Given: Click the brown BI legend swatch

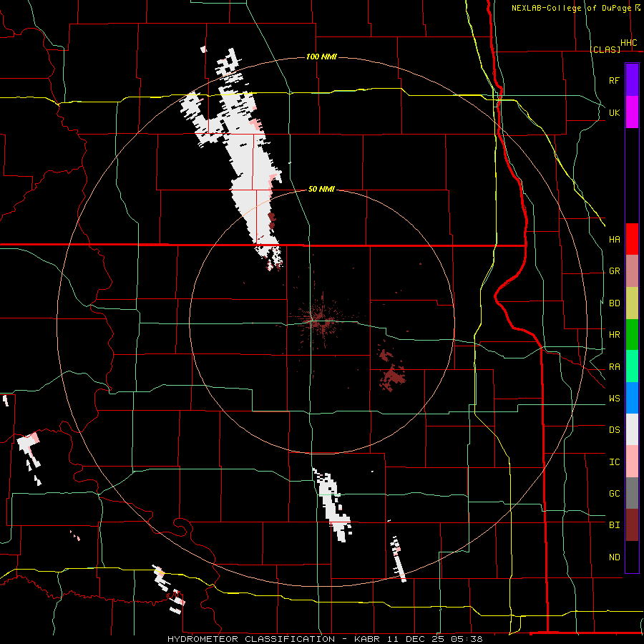Looking at the screenshot, I should pyautogui.click(x=632, y=525).
